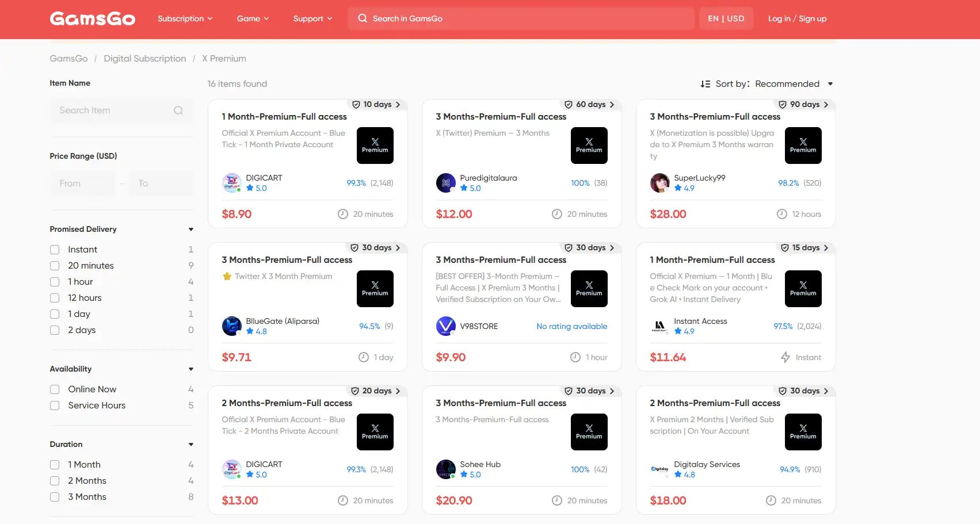This screenshot has height=524, width=980.
Task: Check the 12 hours delivery filter
Action: coord(55,298)
